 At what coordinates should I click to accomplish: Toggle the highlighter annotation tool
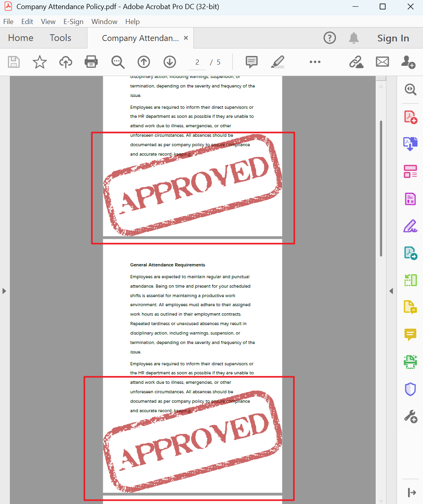click(278, 62)
